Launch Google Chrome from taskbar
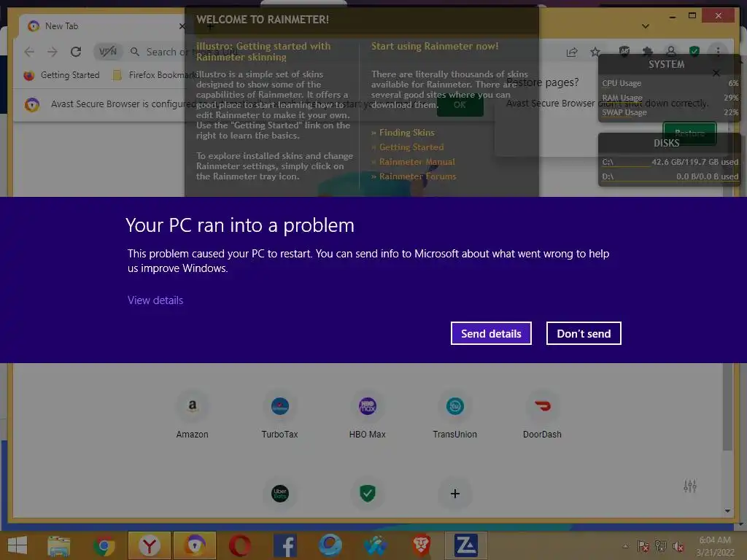Screen dimensions: 747x560 (x=104, y=545)
